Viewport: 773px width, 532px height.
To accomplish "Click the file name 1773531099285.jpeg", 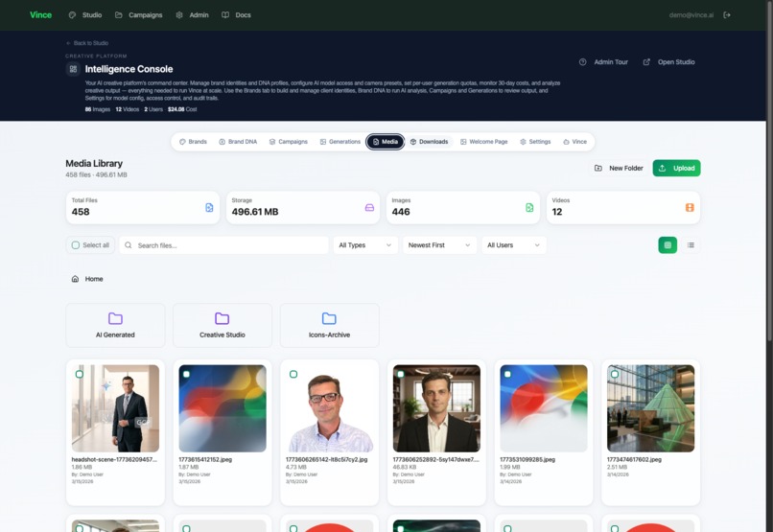I will coord(527,459).
